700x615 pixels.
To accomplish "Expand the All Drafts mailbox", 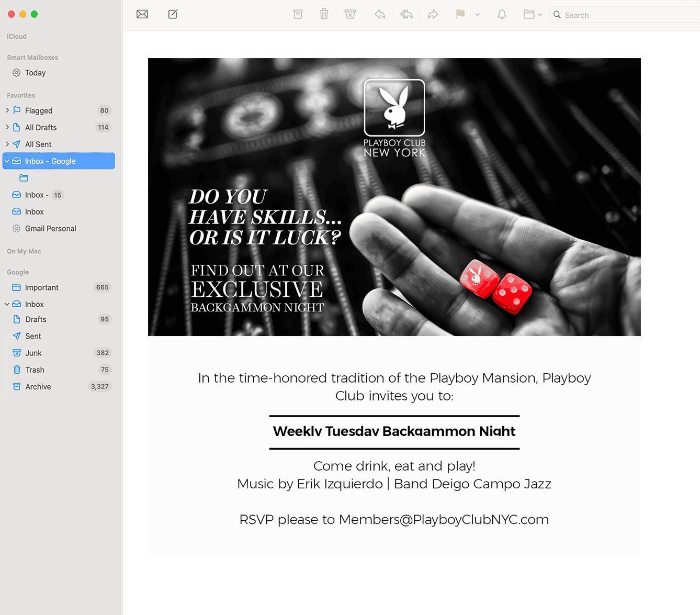I will click(x=7, y=127).
